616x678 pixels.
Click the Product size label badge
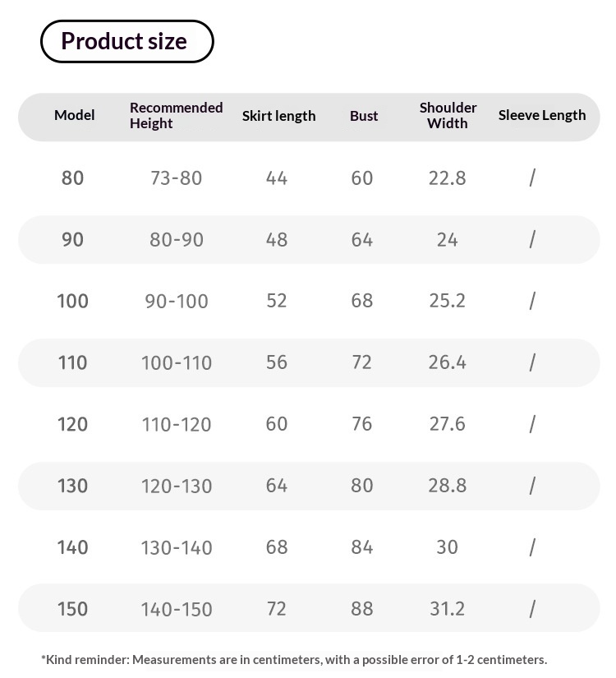[x=127, y=41]
